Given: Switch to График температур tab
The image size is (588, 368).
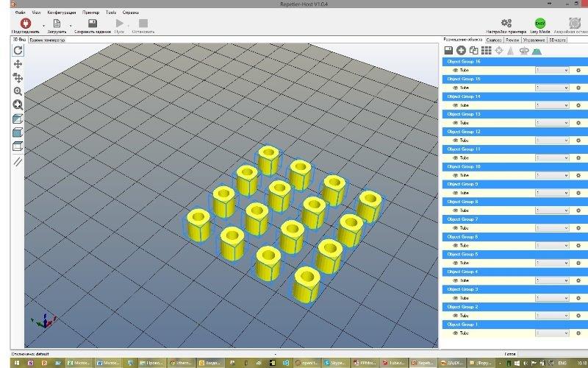Looking at the screenshot, I should point(47,40).
